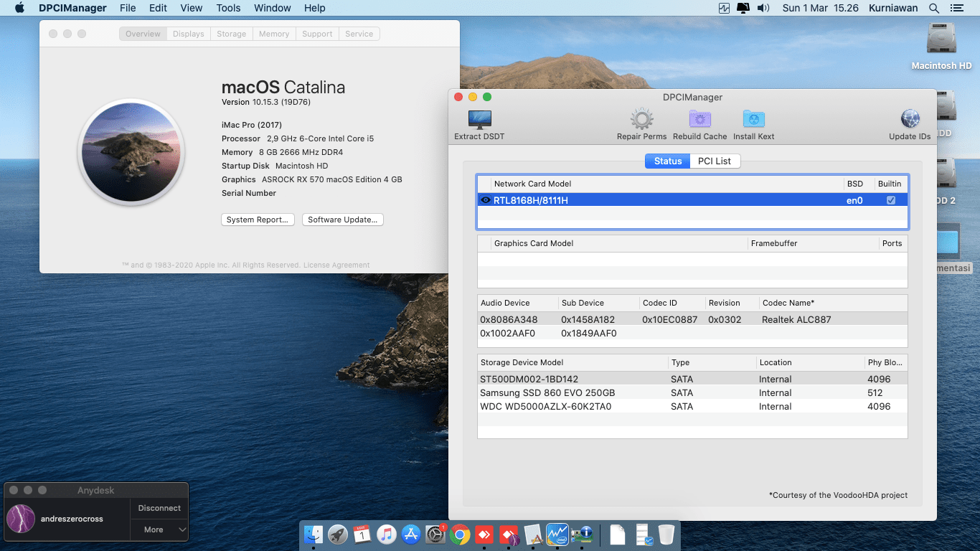Open the Tools menu in menu bar
Viewport: 980px width, 551px height.
228,8
